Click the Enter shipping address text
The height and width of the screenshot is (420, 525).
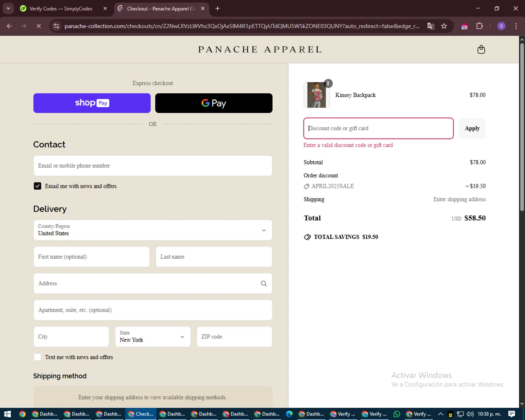pos(460,199)
